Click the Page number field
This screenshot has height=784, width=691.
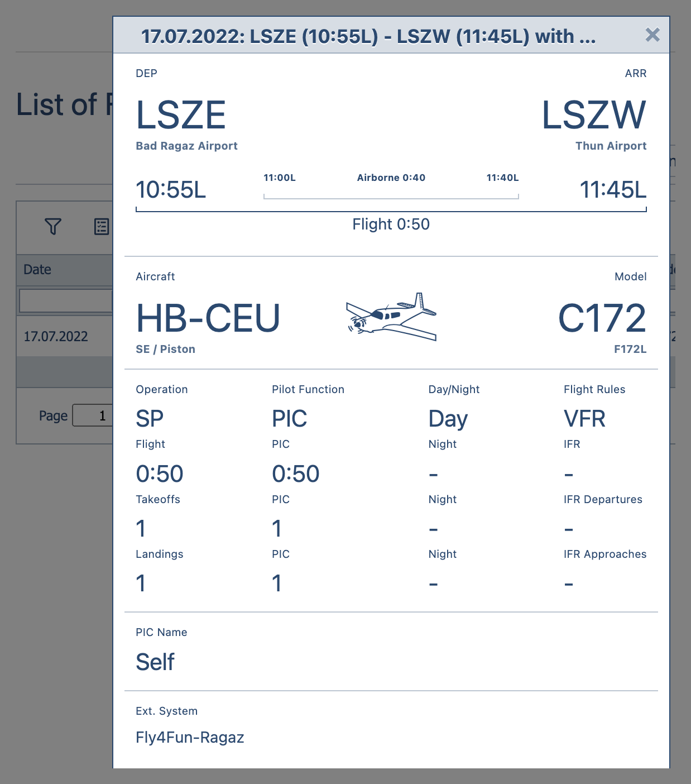tap(93, 415)
